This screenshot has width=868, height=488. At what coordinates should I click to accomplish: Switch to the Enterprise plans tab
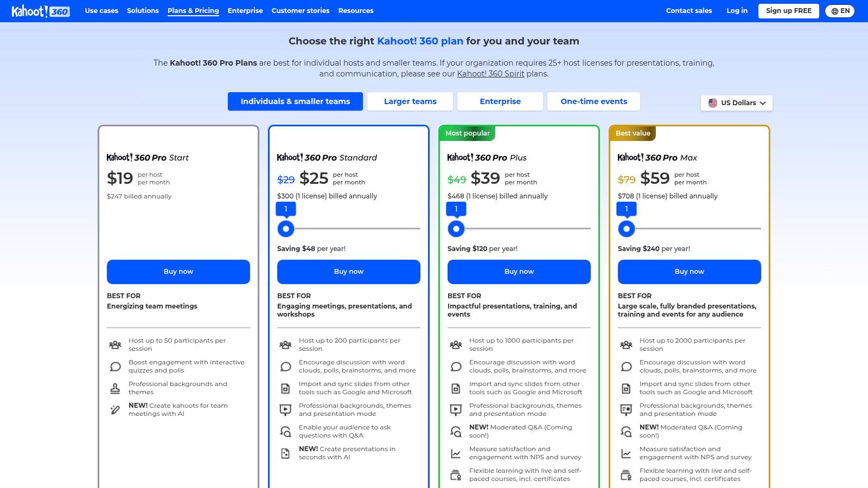pyautogui.click(x=500, y=101)
